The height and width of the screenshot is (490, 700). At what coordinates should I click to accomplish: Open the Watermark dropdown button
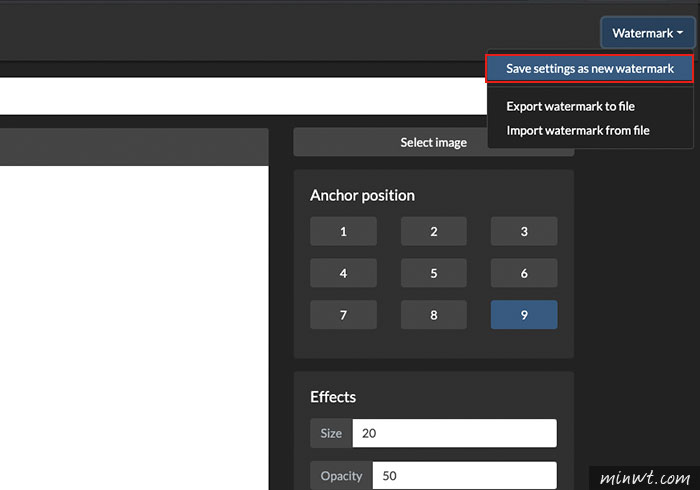647,33
